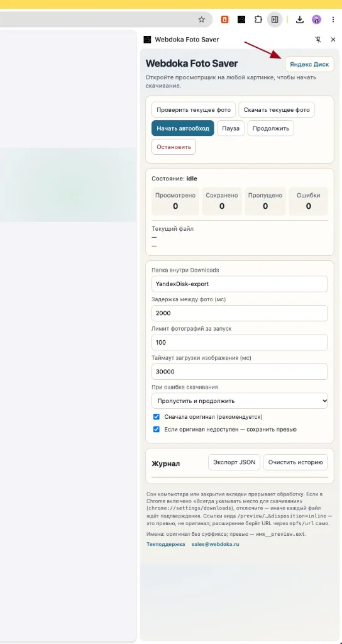The image size is (342, 644).
Task: Open the profile avatar icon
Action: 316,19
